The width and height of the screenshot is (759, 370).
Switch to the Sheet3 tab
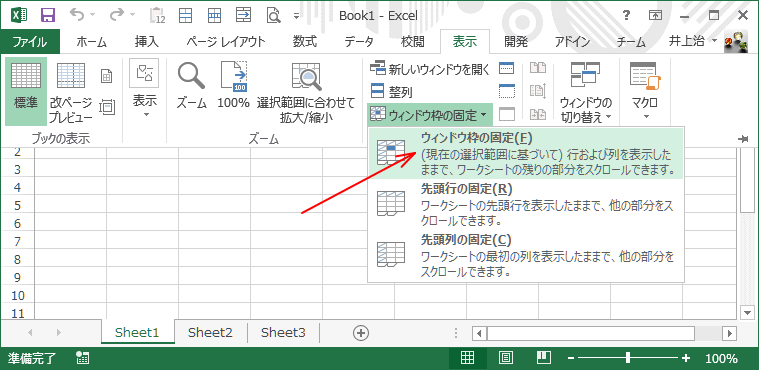click(283, 332)
